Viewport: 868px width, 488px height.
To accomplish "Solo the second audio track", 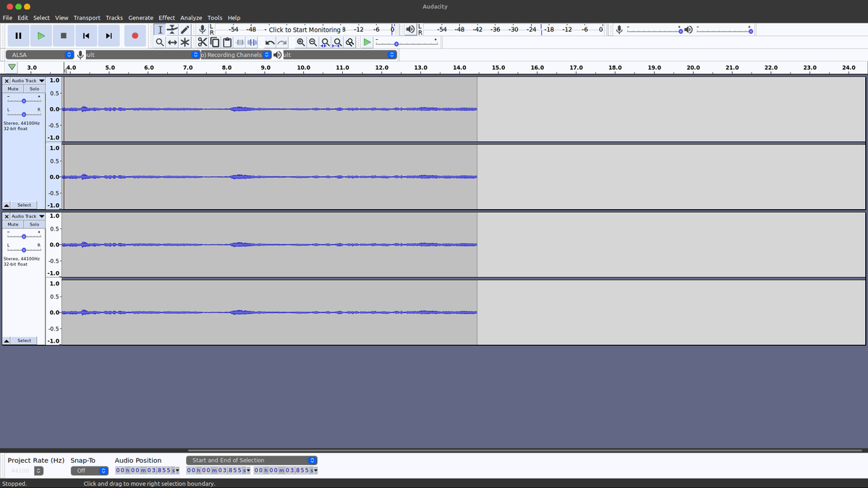I will point(34,224).
